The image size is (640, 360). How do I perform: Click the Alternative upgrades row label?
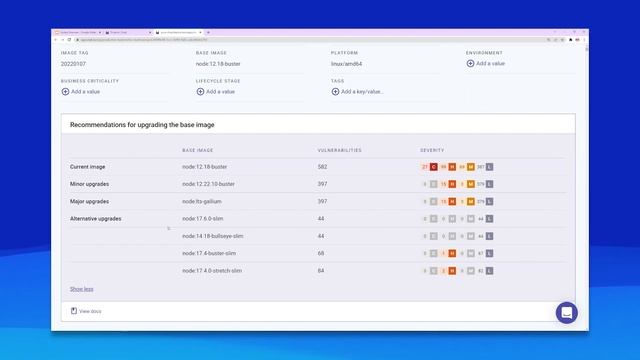[96, 219]
